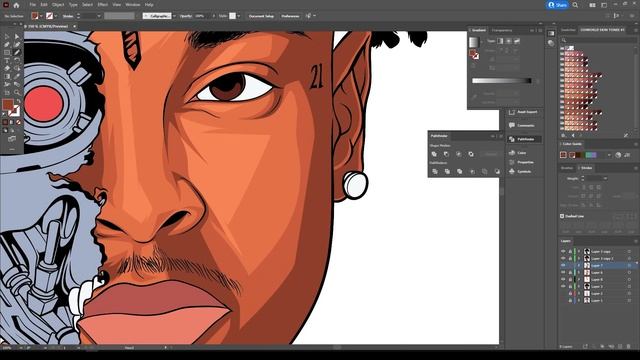Viewport: 640px width, 360px height.
Task: Select the Eyedropper tool
Action: pyautogui.click(x=17, y=76)
